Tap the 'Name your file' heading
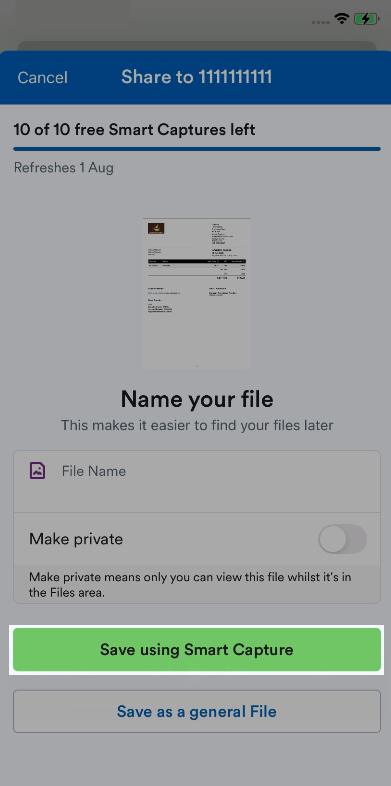 (197, 400)
